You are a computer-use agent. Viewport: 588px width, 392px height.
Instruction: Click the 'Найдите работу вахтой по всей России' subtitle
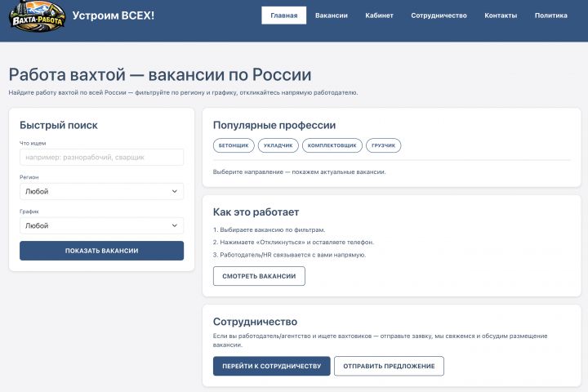[184, 92]
